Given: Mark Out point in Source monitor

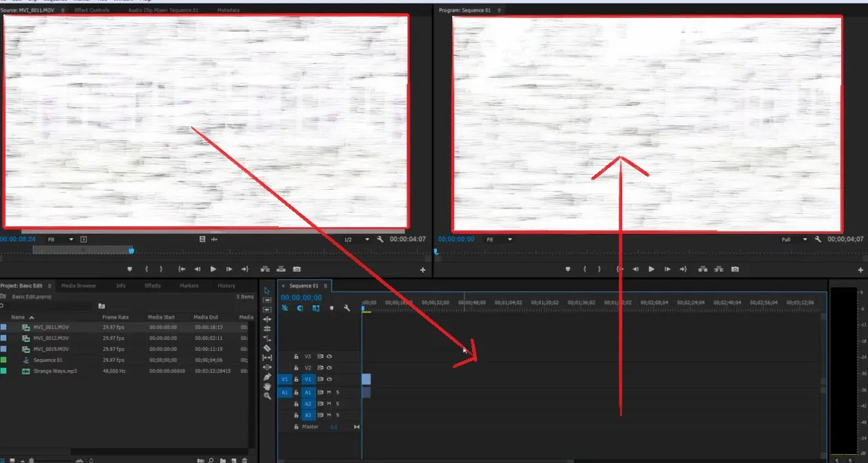Looking at the screenshot, I should tap(161, 269).
